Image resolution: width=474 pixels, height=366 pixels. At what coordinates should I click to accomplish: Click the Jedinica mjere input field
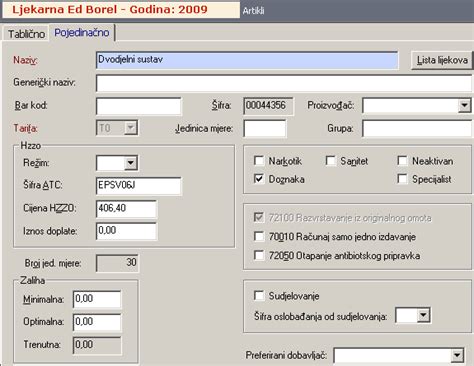pyautogui.click(x=265, y=129)
